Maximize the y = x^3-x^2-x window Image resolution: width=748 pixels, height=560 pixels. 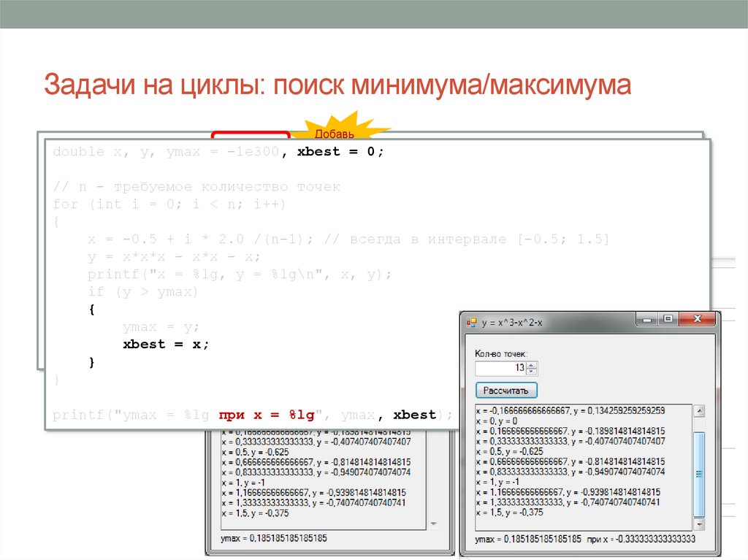pyautogui.click(x=667, y=319)
